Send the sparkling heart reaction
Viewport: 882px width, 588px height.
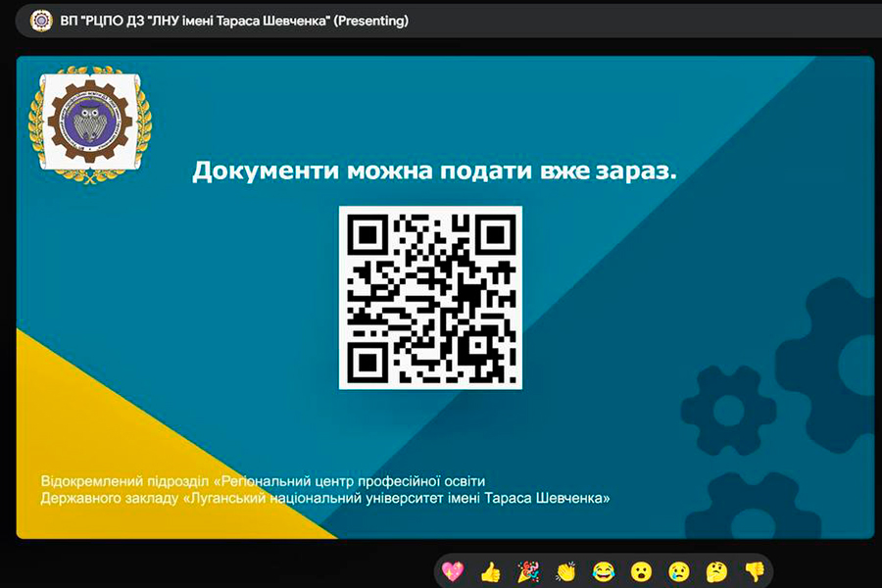(x=453, y=571)
